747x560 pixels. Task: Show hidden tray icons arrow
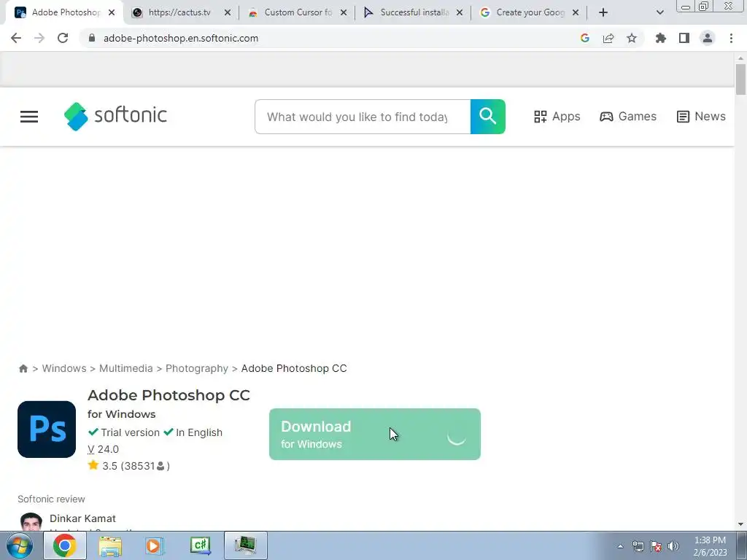tap(620, 546)
